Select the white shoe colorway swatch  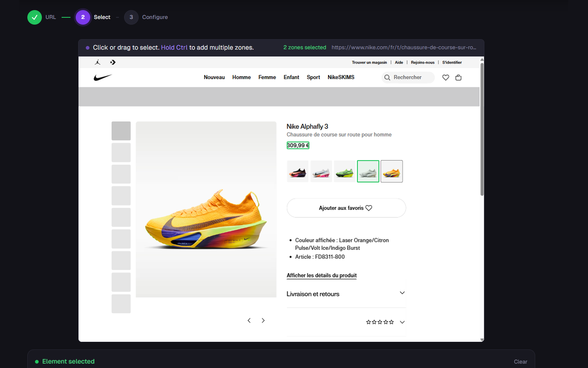coord(368,171)
